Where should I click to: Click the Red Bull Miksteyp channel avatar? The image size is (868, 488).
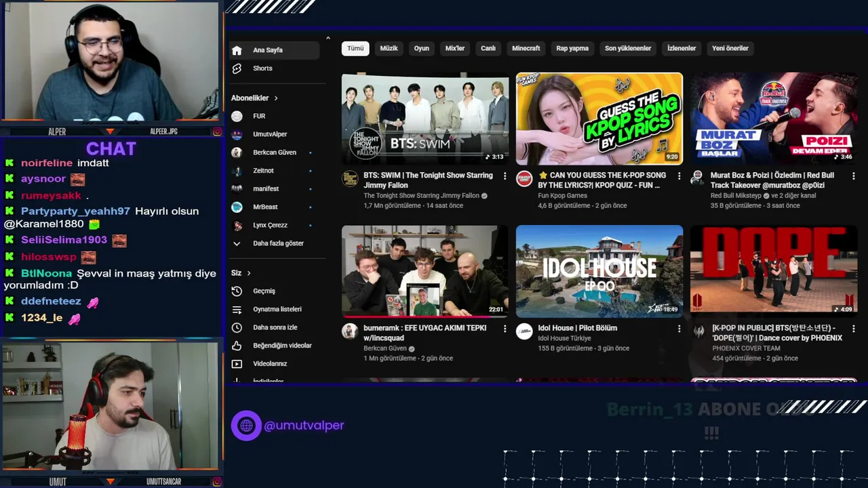698,179
